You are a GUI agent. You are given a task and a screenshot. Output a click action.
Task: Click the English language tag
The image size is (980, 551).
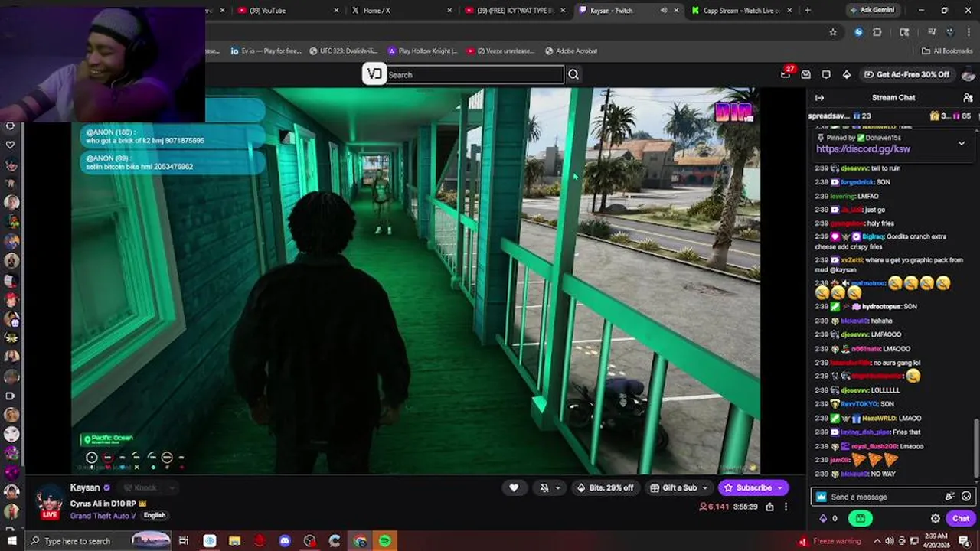[155, 515]
